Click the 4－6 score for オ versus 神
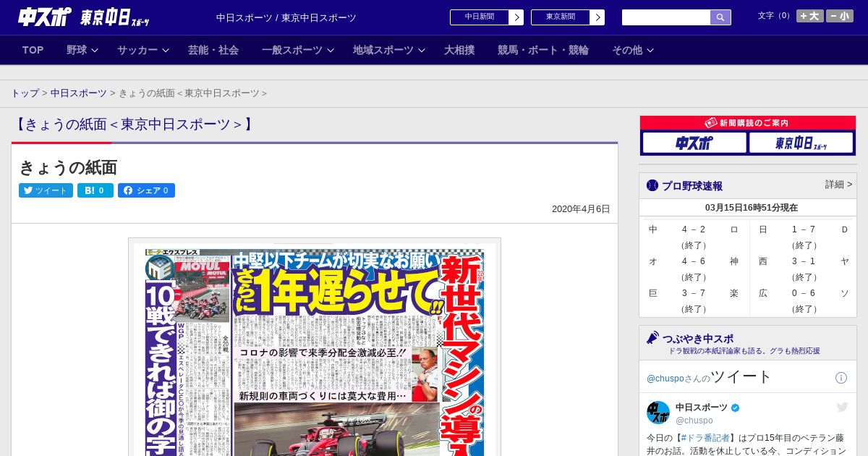Image resolution: width=868 pixels, height=456 pixels. [694, 261]
